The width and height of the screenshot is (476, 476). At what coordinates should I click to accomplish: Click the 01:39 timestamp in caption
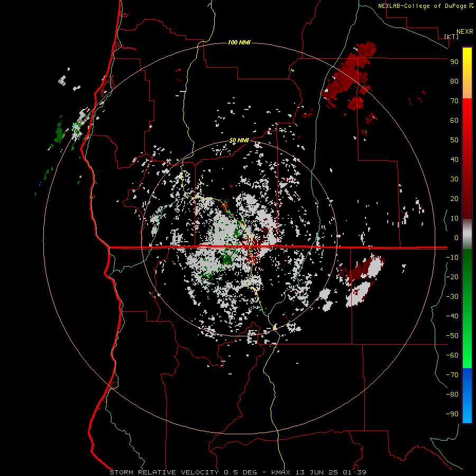coord(354,472)
